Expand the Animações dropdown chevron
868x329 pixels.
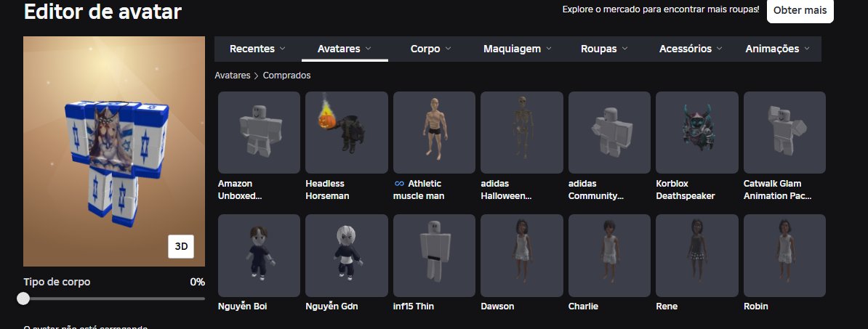806,49
